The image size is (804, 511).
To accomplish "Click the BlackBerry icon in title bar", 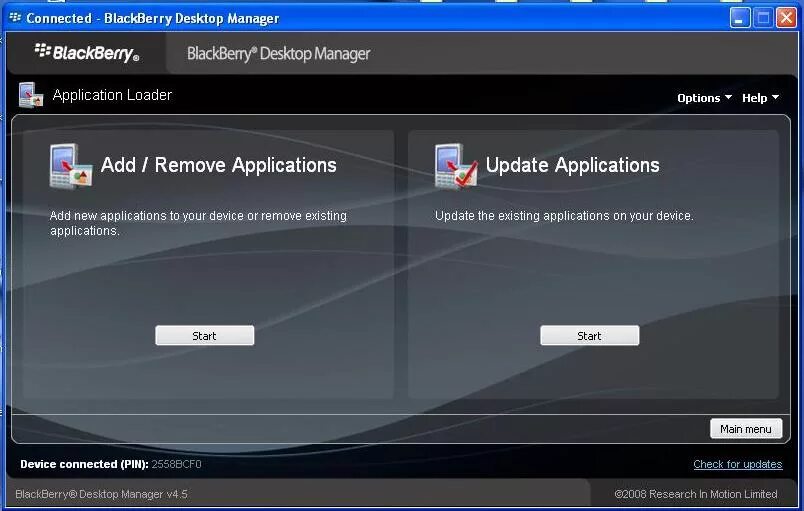I will click(15, 18).
